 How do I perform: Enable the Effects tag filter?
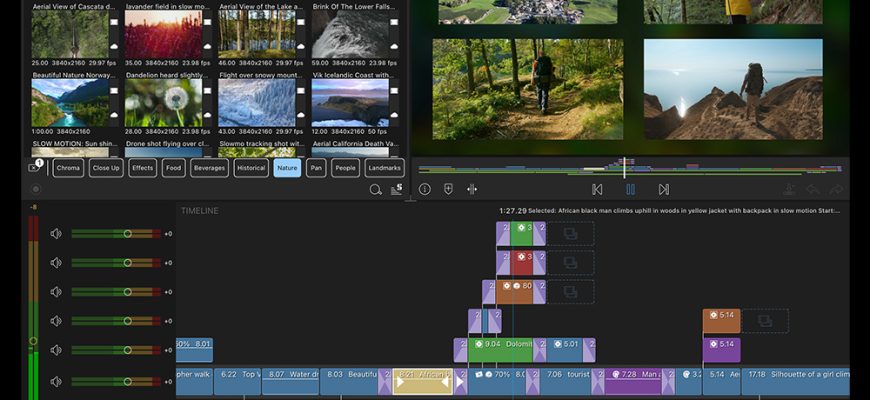pos(143,168)
